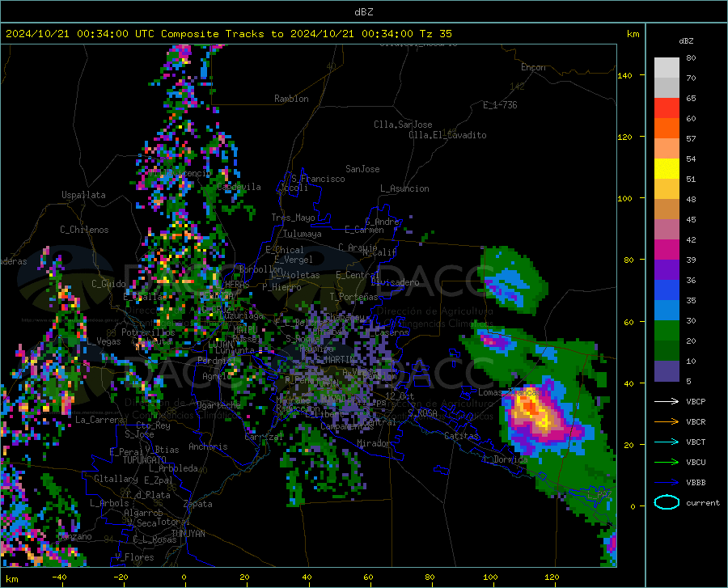Screen dimensions: 728x588
Task: Click the Zapata place label
Action: click(x=198, y=504)
